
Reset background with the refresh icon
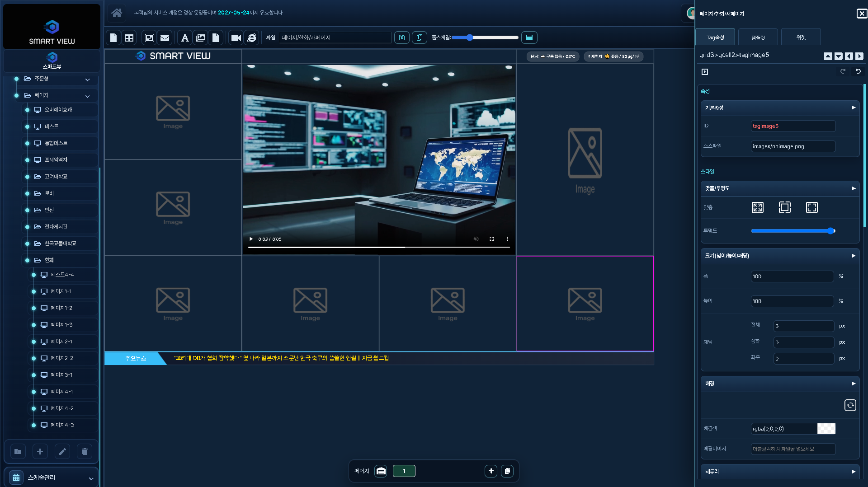tap(850, 405)
